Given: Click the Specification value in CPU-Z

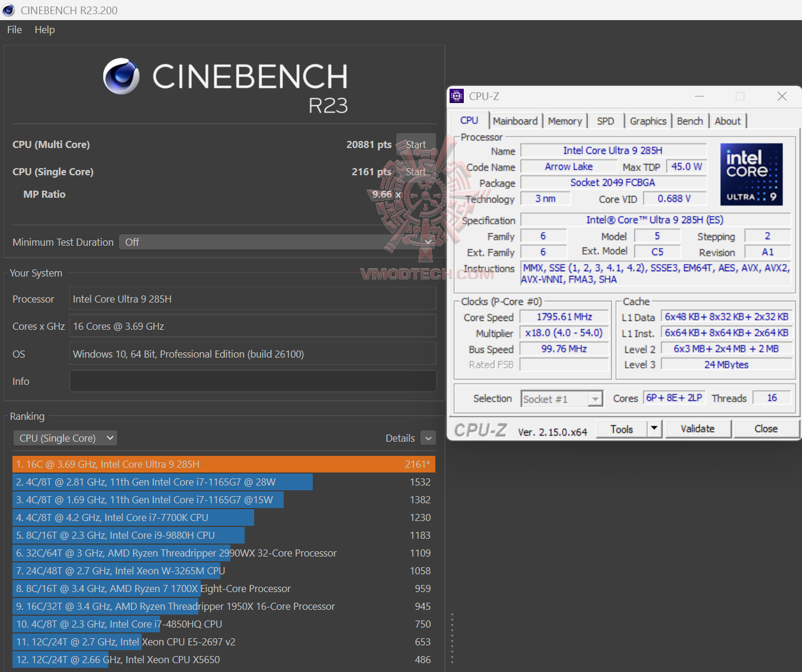Looking at the screenshot, I should tap(655, 220).
